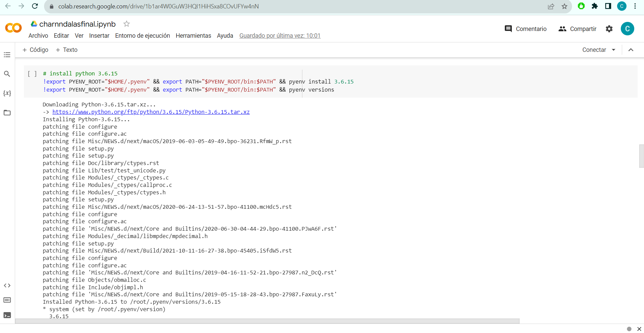Open the command palette icon
The width and height of the screenshot is (644, 333).
(7, 300)
